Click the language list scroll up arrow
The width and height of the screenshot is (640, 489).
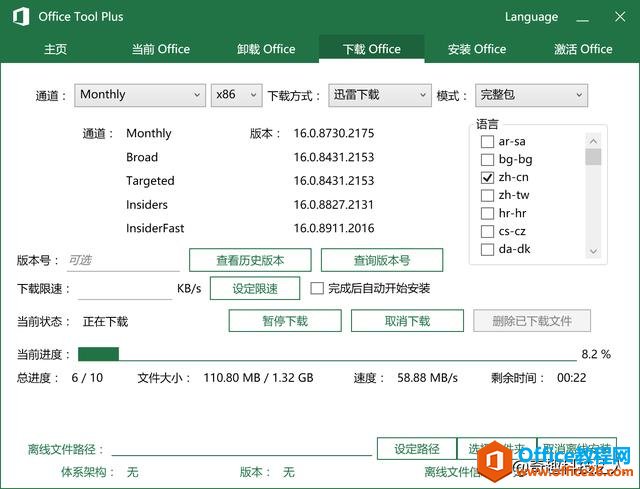(x=593, y=141)
